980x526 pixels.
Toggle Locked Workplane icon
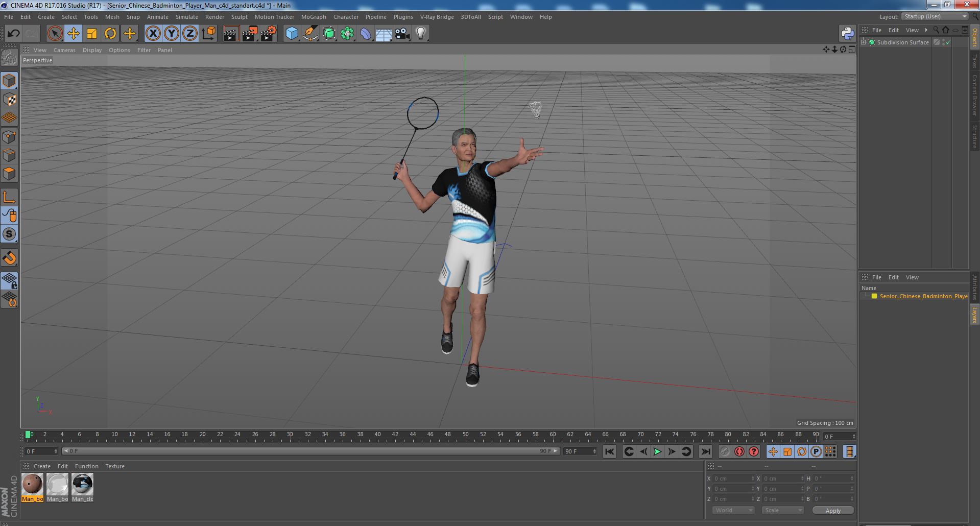[9, 280]
